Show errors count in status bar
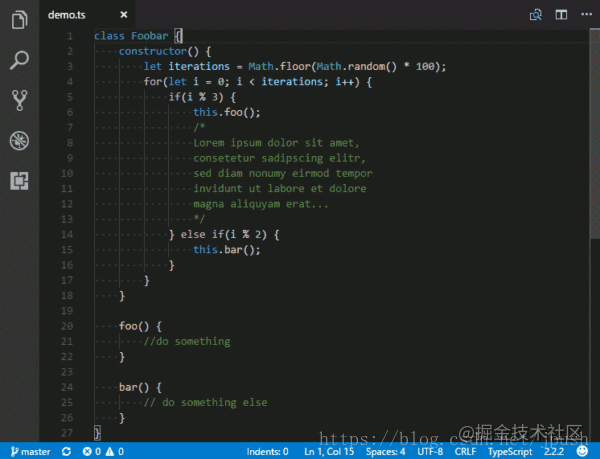 (x=92, y=452)
